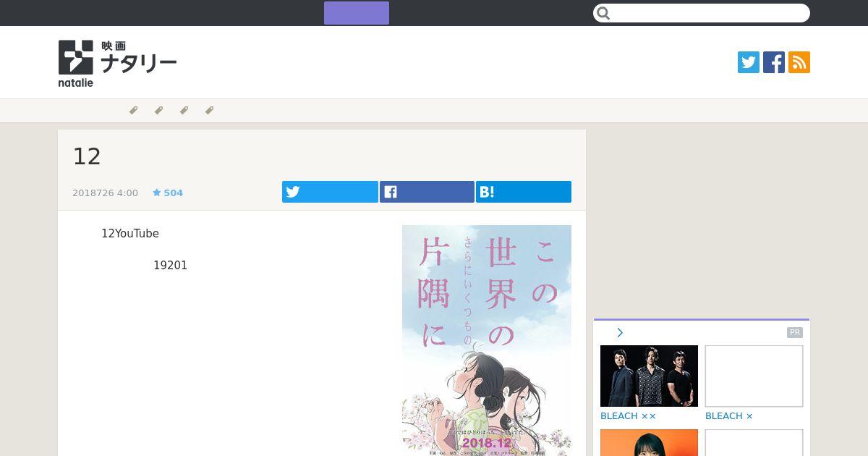Expand the sidebar section chevron arrow
The height and width of the screenshot is (456, 868).
[620, 333]
